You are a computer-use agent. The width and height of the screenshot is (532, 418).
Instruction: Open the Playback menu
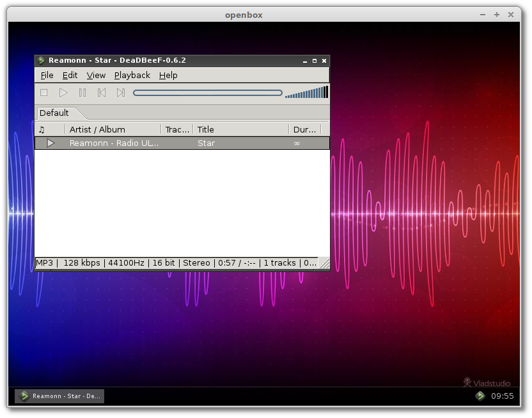132,76
